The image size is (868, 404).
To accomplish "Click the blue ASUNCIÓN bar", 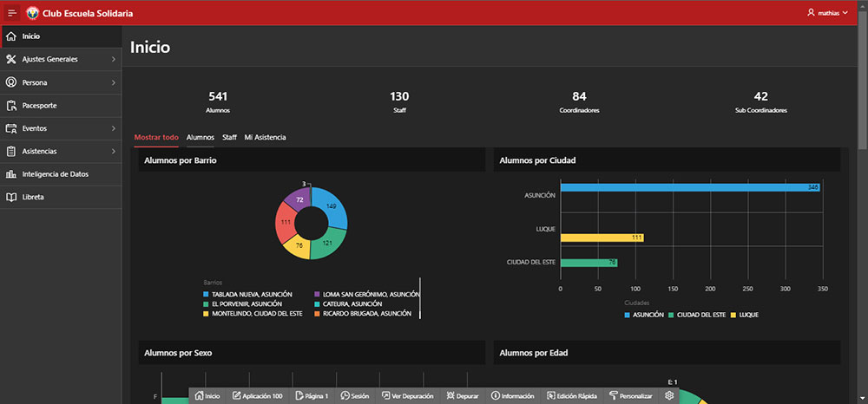I will point(690,188).
